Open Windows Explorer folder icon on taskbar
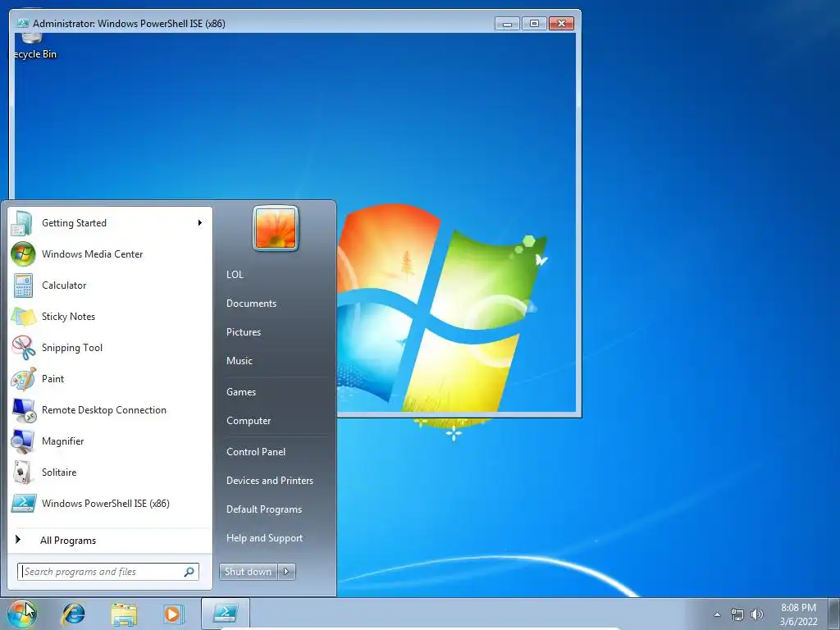840x630 pixels. [124, 614]
